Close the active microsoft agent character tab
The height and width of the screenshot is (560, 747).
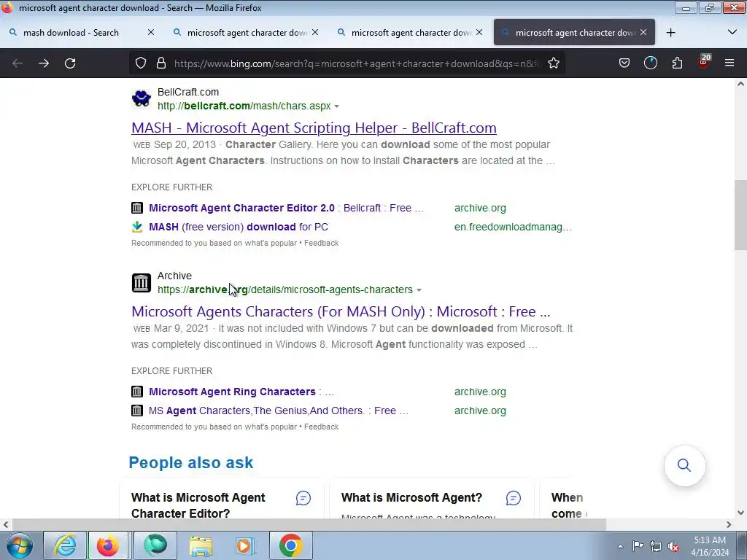(x=643, y=32)
